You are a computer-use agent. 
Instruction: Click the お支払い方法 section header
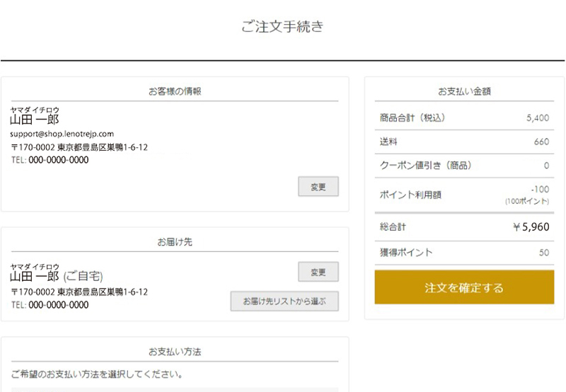click(175, 352)
